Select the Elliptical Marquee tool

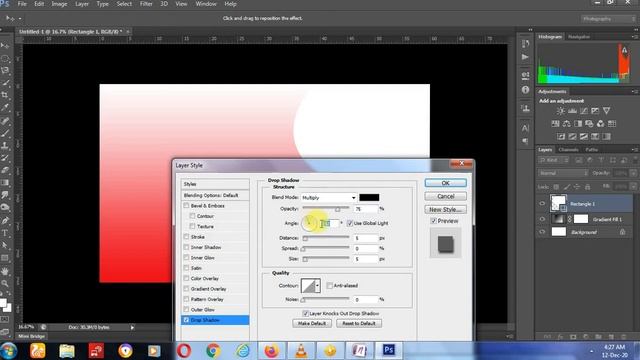(5, 58)
